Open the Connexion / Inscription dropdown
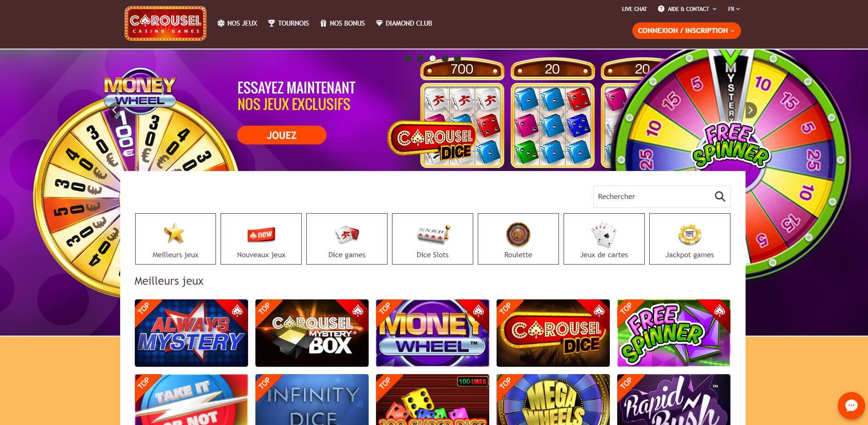Viewport: 868px width, 425px height. (x=686, y=31)
